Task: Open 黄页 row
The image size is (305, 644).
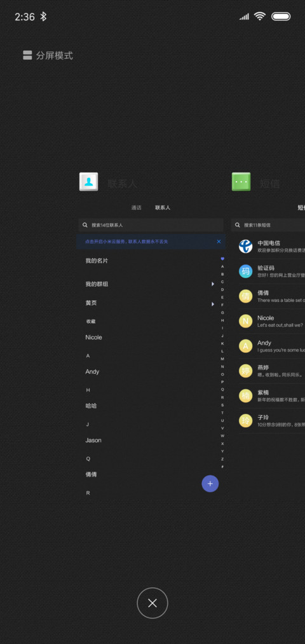Action: click(x=150, y=303)
